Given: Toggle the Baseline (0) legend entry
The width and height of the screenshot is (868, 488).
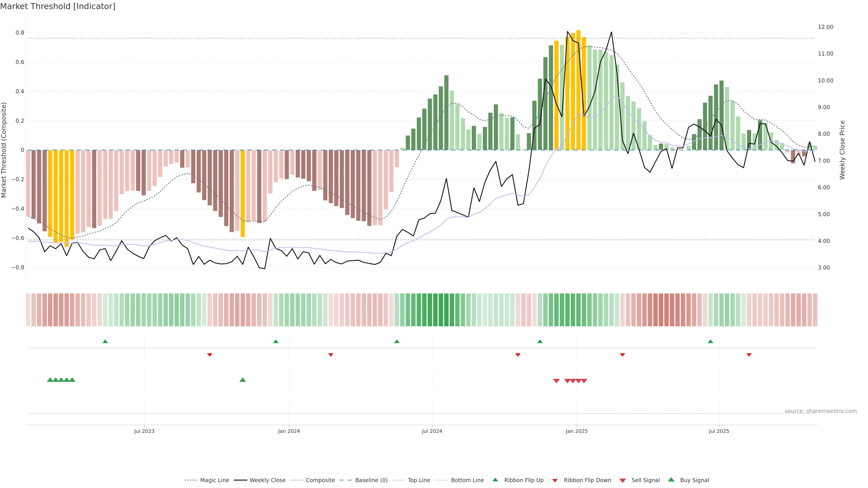Looking at the screenshot, I should [x=371, y=480].
